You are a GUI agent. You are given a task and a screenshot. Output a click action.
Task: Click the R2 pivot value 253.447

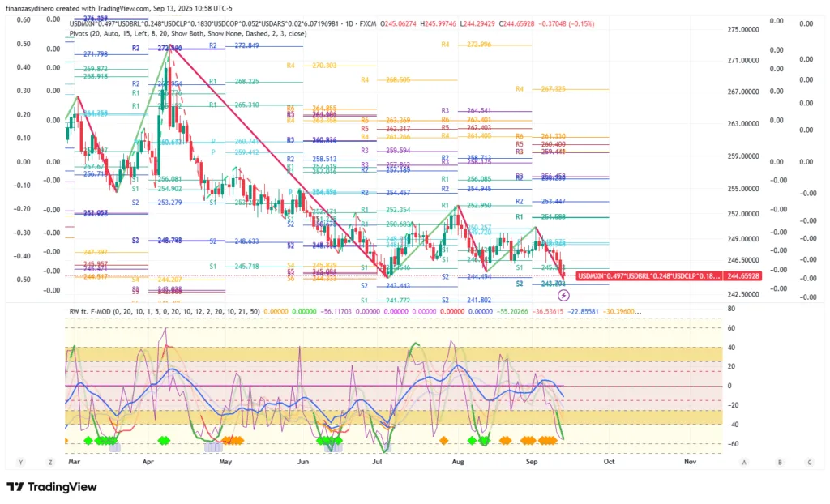(x=553, y=201)
